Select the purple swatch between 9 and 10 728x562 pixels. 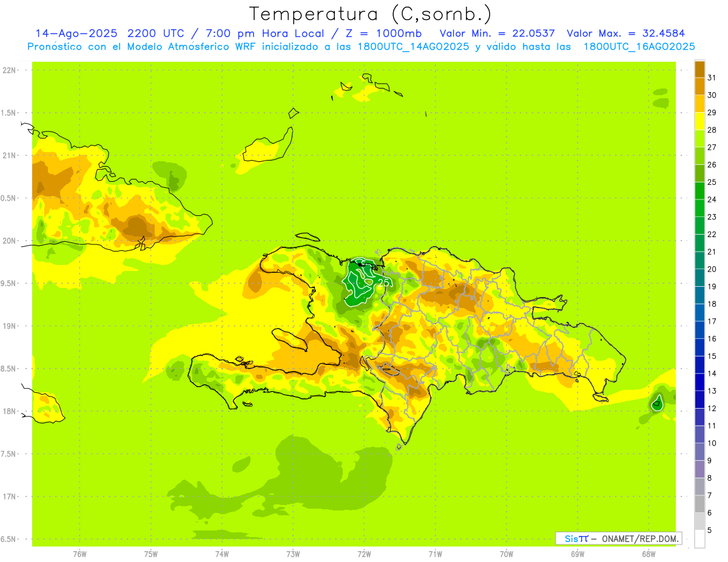coord(699,452)
